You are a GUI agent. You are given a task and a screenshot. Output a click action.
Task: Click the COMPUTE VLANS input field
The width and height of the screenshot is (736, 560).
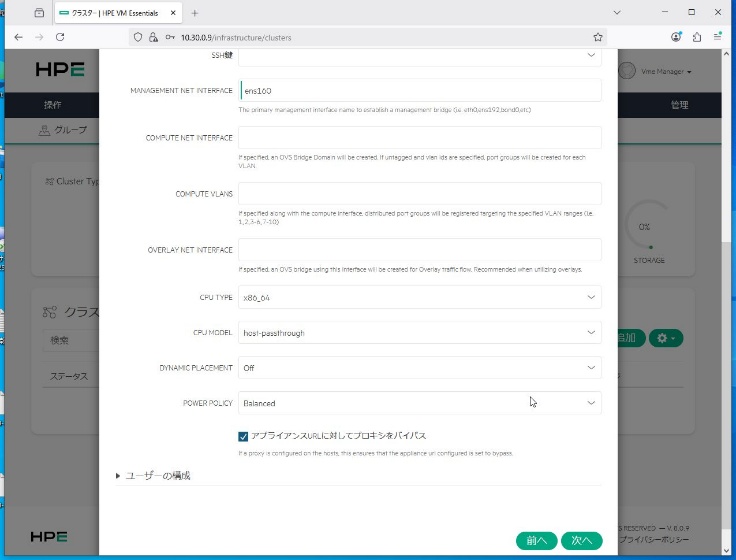419,193
